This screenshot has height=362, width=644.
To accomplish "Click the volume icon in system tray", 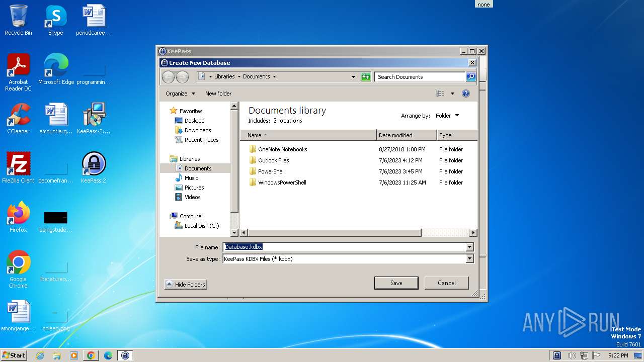I will [x=572, y=355].
